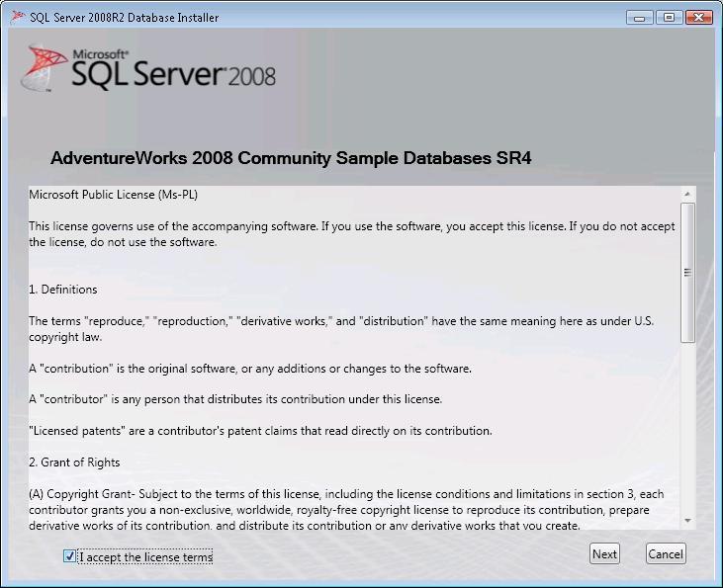723x588 pixels.
Task: Click the Next button
Action: [604, 553]
